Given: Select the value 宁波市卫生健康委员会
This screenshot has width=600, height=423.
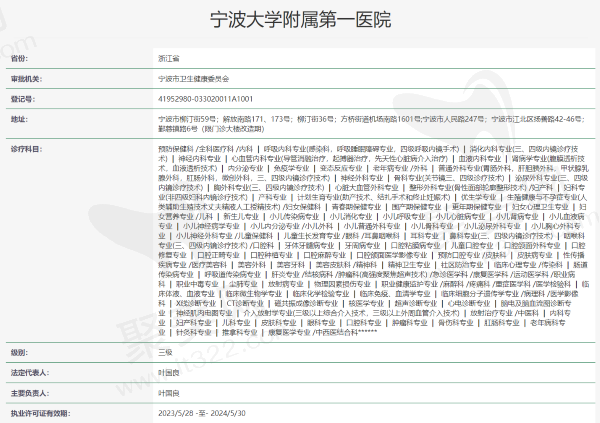Looking at the screenshot, I should tap(193, 79).
